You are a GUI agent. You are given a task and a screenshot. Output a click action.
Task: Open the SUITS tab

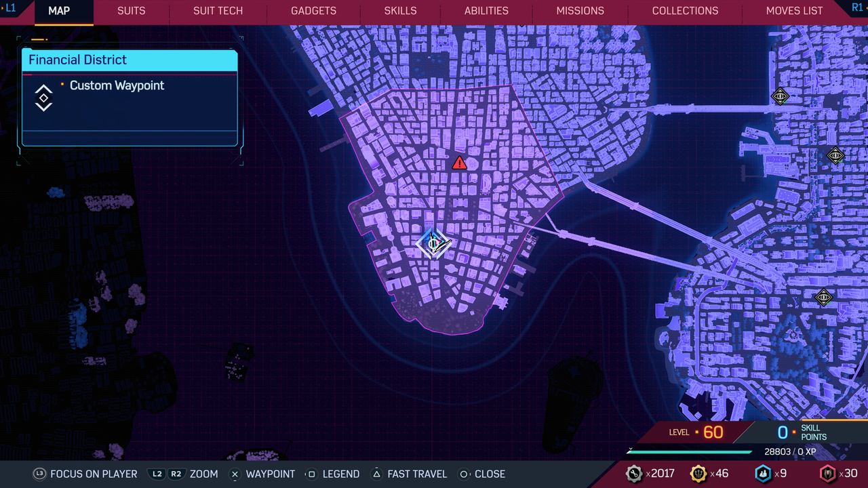coord(131,11)
